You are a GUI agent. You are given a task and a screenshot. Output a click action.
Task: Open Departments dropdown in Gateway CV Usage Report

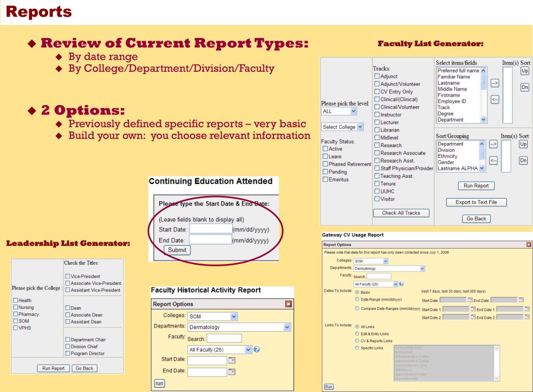(389, 268)
